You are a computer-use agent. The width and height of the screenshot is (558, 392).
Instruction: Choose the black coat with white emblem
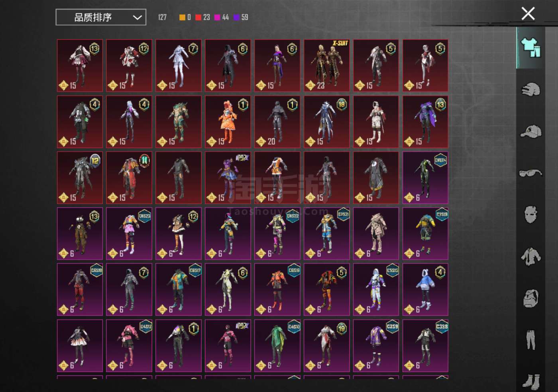coord(376,178)
